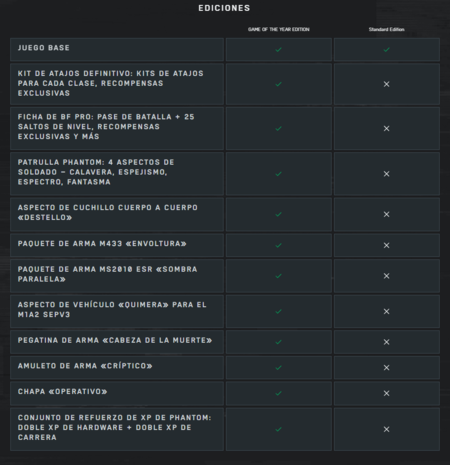The height and width of the screenshot is (465, 450).
Task: Click the Standard Edition X for Kit de Atajos Definitivo
Action: point(386,84)
